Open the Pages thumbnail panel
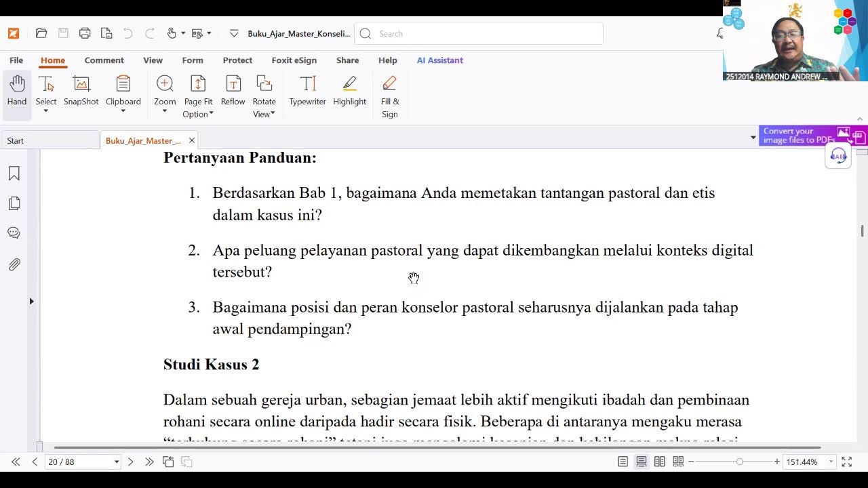 [14, 203]
